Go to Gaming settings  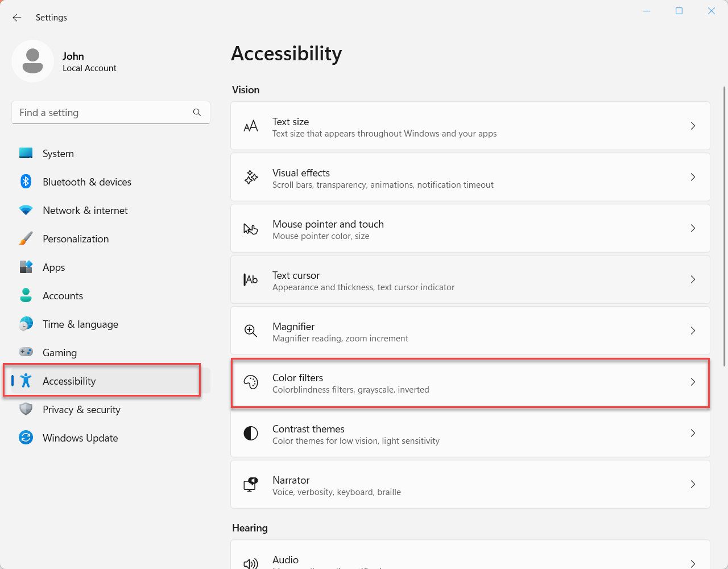click(111, 352)
